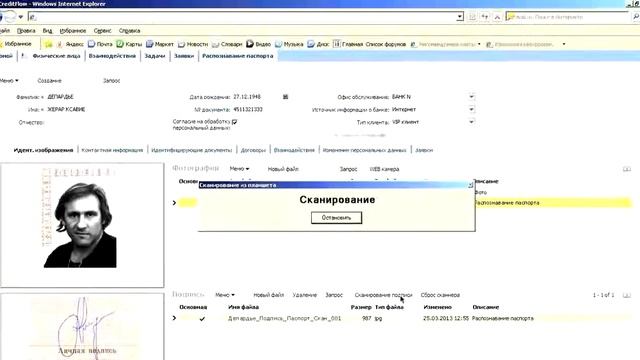640x360 pixels.
Task: Click the Подпись panel expand icon
Action: (627, 295)
